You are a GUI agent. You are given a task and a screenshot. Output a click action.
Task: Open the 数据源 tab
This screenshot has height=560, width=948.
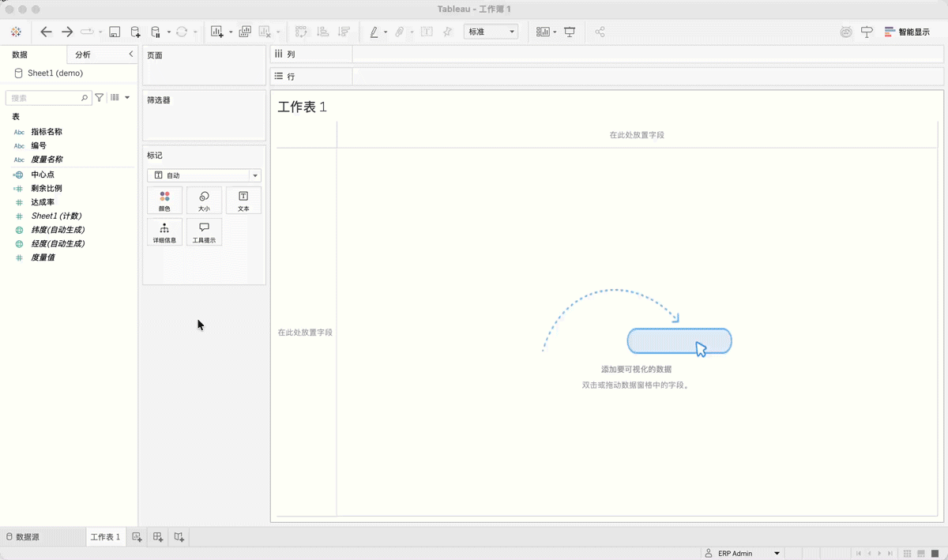click(x=23, y=537)
